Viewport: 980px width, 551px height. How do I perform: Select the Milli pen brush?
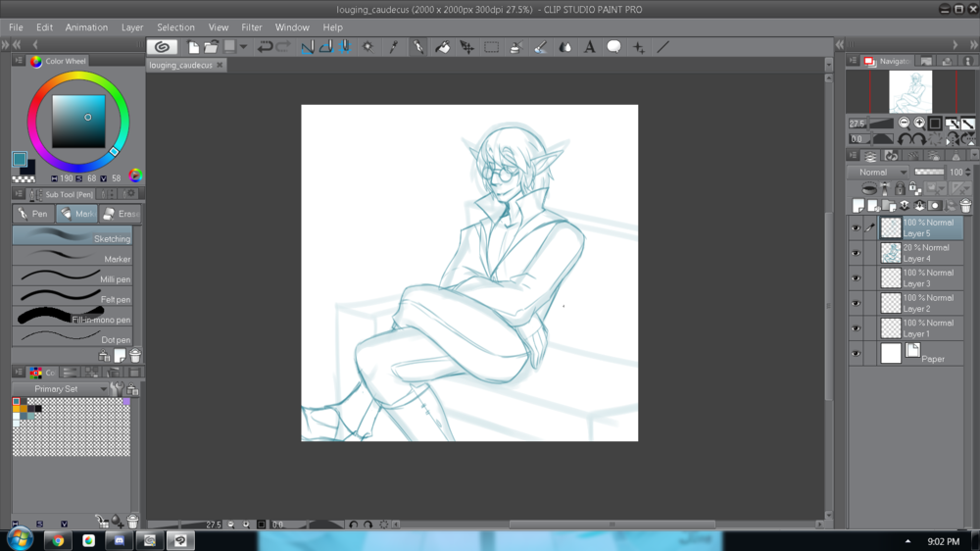(x=73, y=278)
